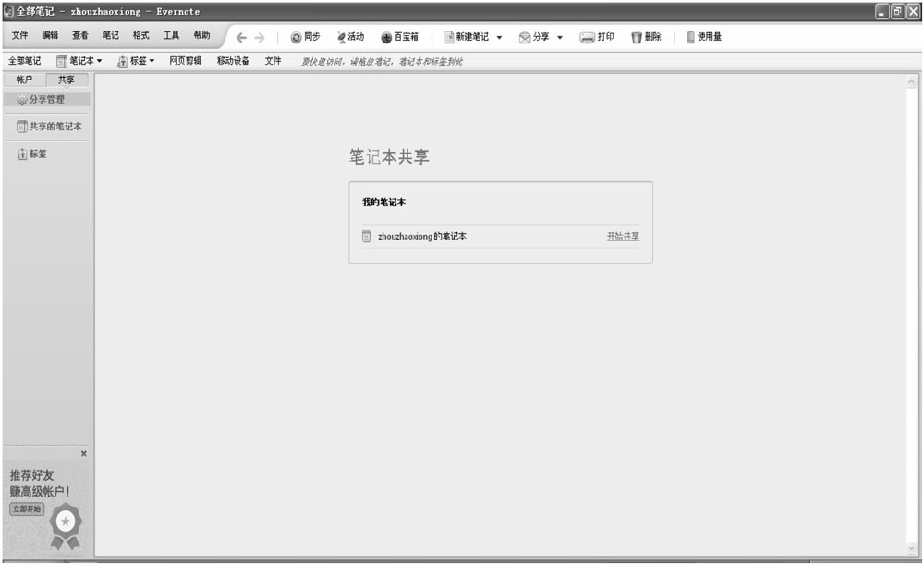Switch to the 帐户 tab
This screenshot has height=565, width=924.
pyautogui.click(x=25, y=80)
